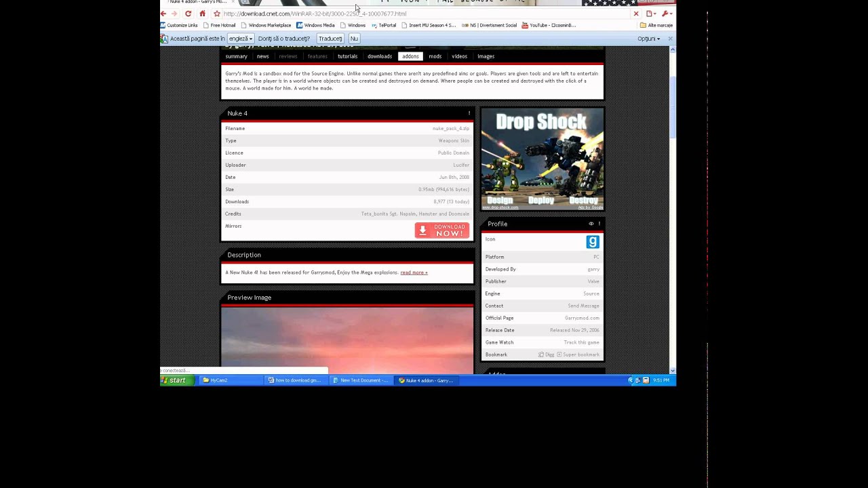Click the Valve publisher link
The height and width of the screenshot is (488, 868).
[x=593, y=281]
